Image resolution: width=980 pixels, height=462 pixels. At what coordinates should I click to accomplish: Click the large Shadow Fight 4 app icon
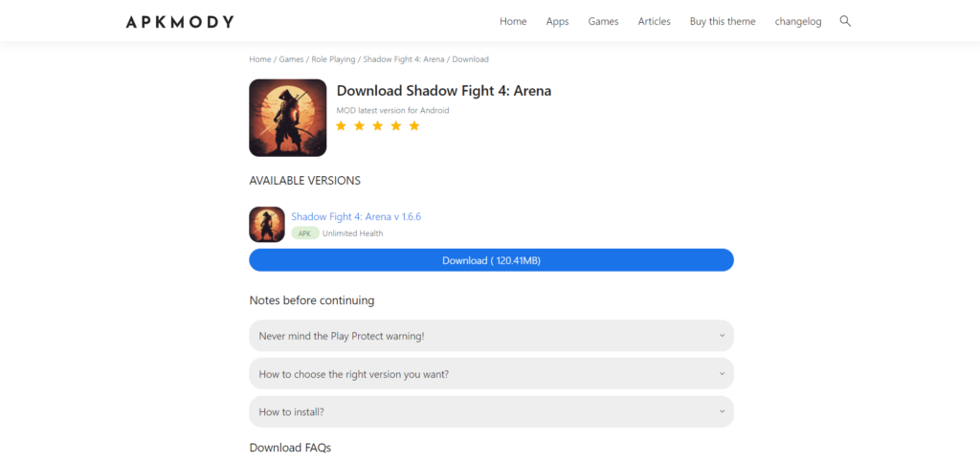(x=287, y=118)
